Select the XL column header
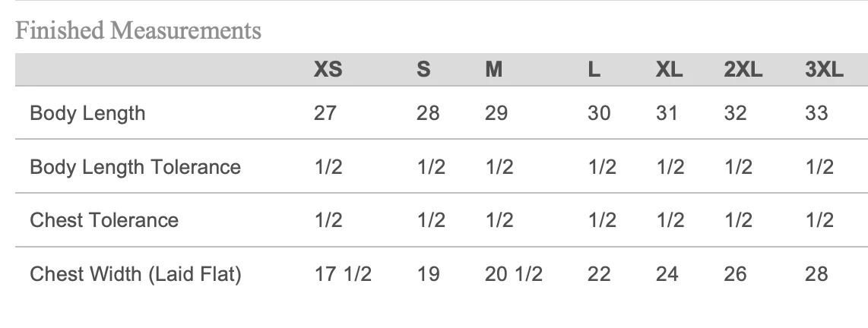 tap(669, 70)
